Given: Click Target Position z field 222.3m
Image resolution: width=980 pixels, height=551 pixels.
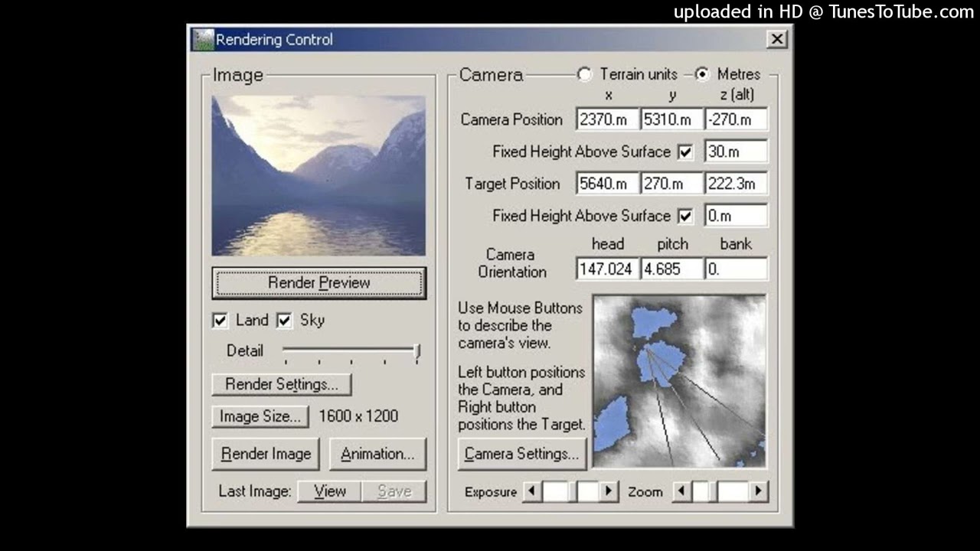Looking at the screenshot, I should tap(736, 184).
